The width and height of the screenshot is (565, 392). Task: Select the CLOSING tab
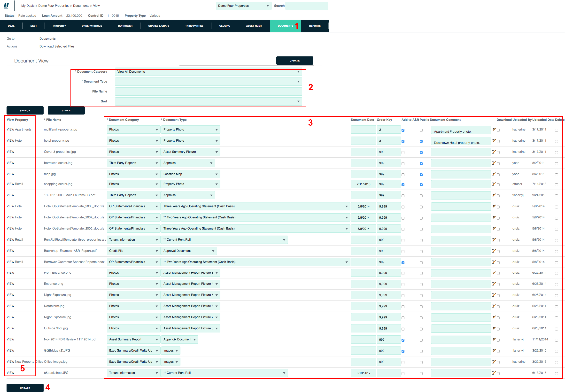click(x=224, y=26)
